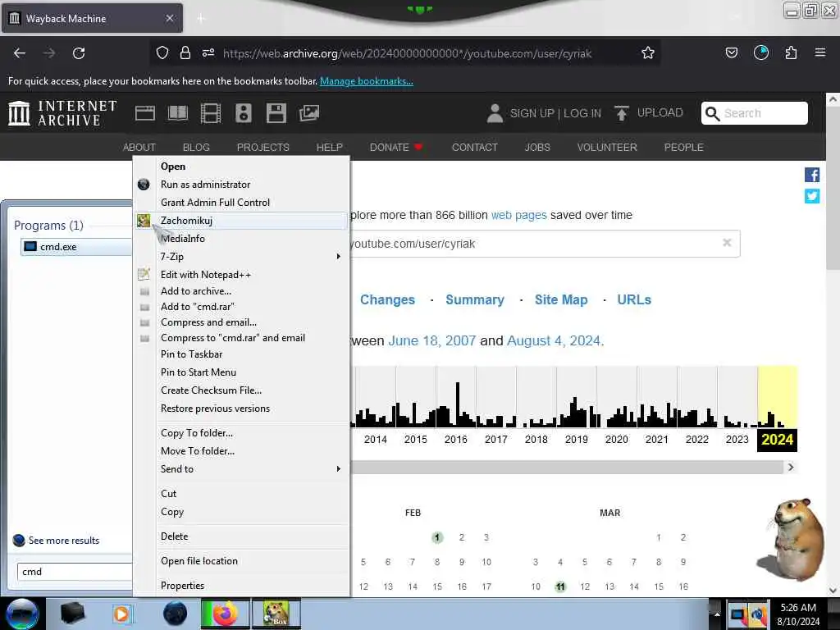Click the June 18, 2007 capture link
Screen dimensions: 840x630
coord(431,340)
